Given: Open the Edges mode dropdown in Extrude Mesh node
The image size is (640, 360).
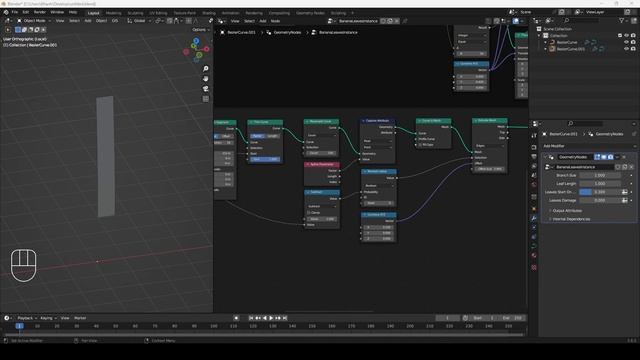Looking at the screenshot, I should 490,146.
